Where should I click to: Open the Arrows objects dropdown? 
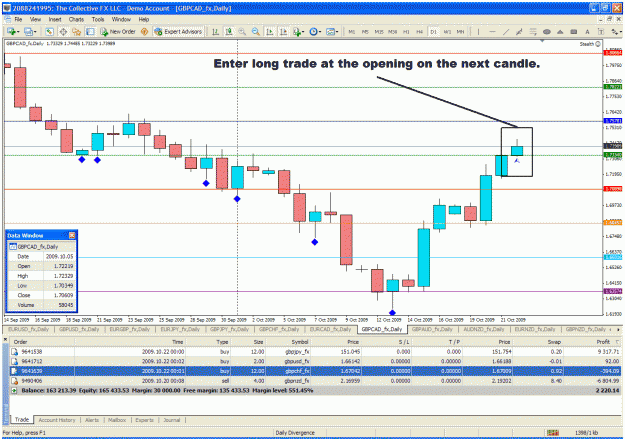pyautogui.click(x=616, y=31)
